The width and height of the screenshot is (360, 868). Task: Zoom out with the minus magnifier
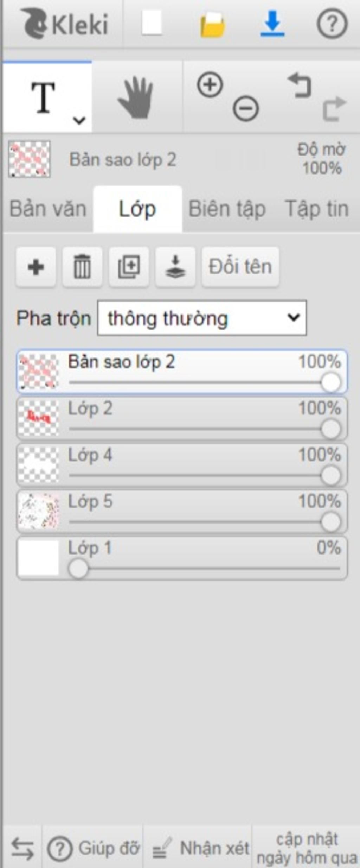pyautogui.click(x=246, y=108)
